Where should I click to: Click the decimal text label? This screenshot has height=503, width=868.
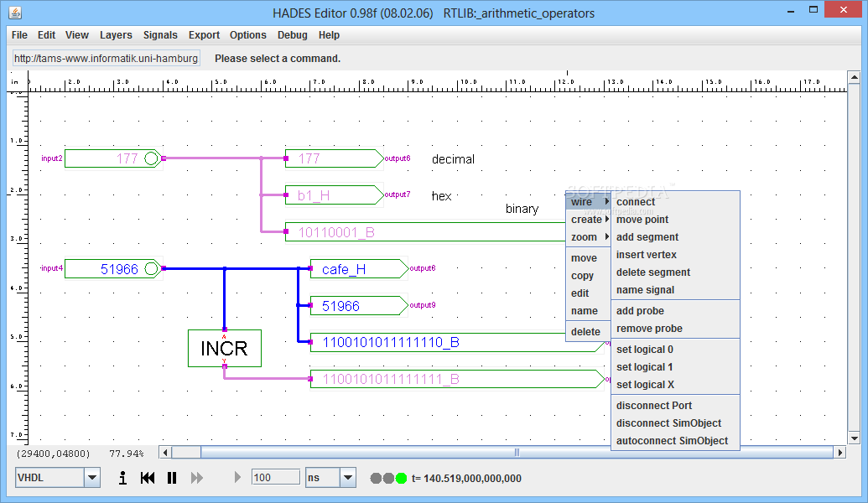[454, 159]
